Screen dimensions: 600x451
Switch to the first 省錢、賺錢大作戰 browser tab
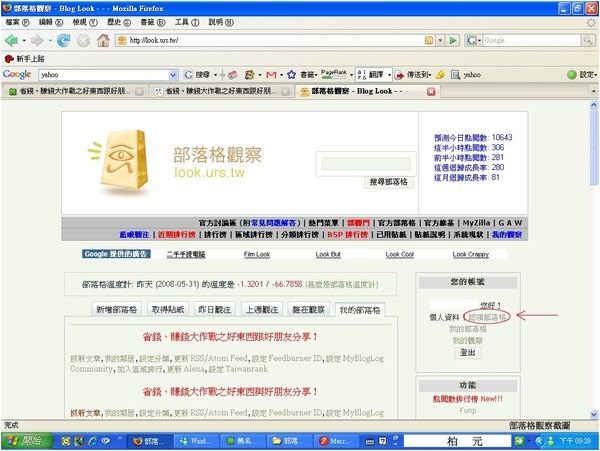pos(75,91)
